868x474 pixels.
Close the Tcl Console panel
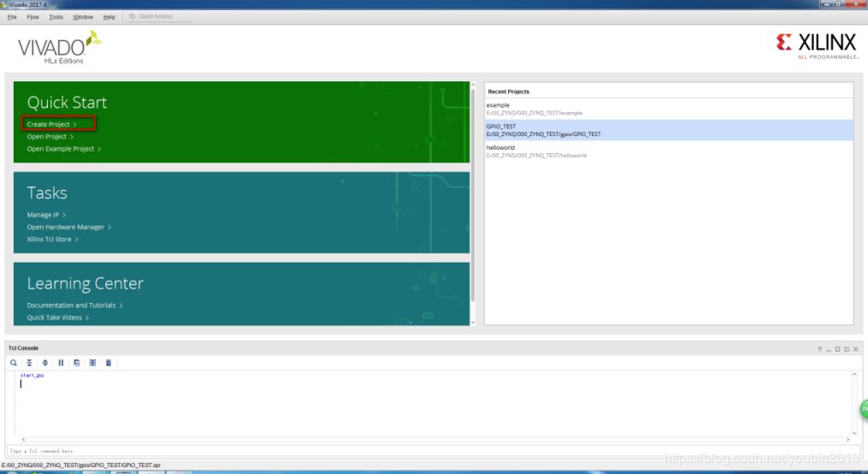click(856, 349)
